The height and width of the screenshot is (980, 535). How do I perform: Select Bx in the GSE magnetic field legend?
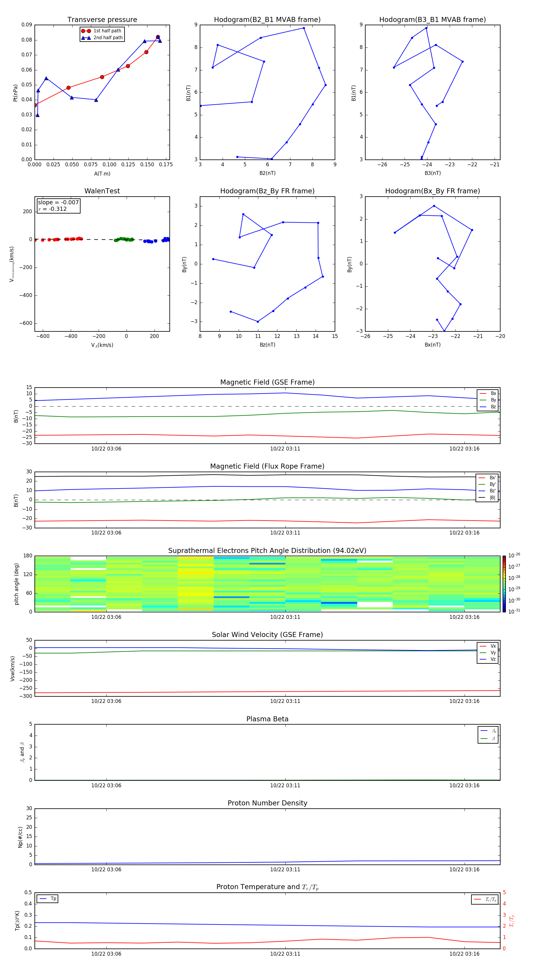[x=488, y=393]
